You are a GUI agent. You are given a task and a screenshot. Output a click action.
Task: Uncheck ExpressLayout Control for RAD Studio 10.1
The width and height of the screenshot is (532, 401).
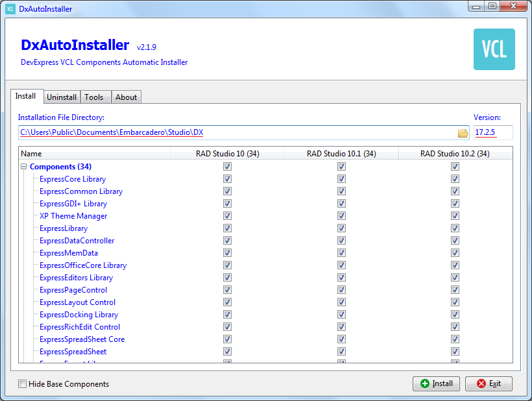coord(341,302)
